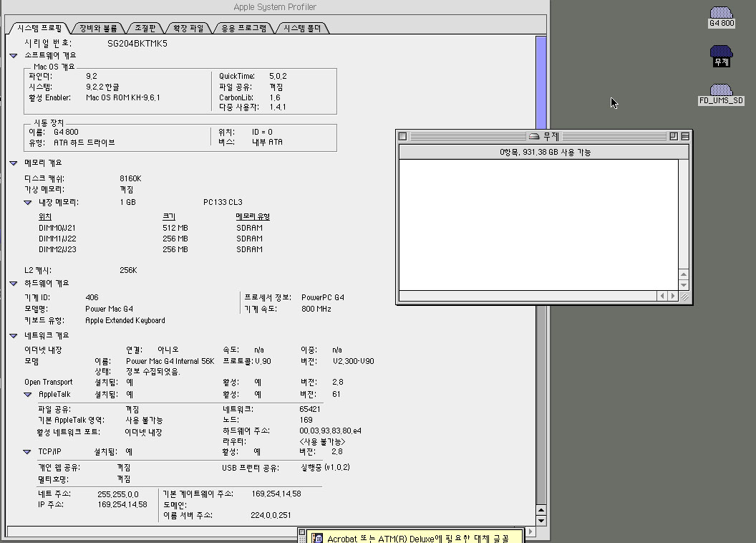Select the 무제 volume icon on desktop
The height and width of the screenshot is (543, 756).
click(x=721, y=52)
